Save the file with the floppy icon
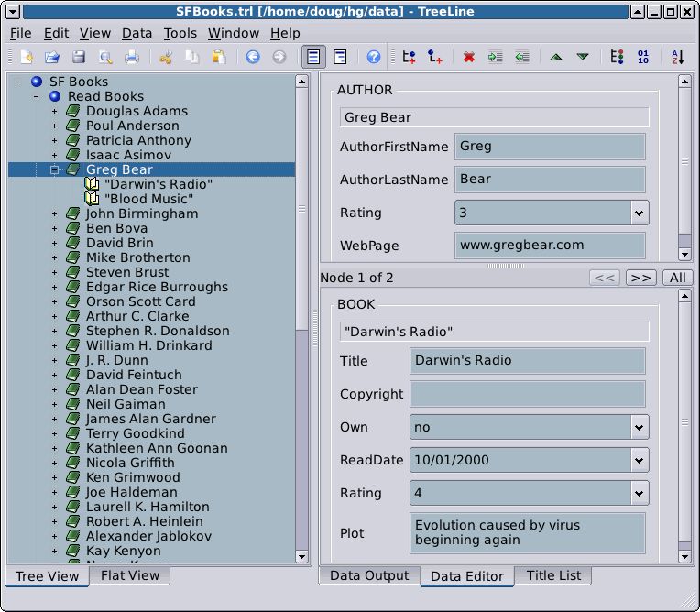 [79, 57]
